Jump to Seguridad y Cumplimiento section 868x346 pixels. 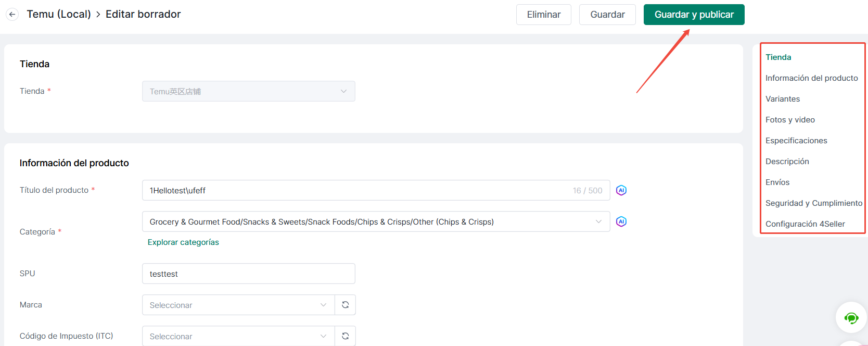(813, 203)
